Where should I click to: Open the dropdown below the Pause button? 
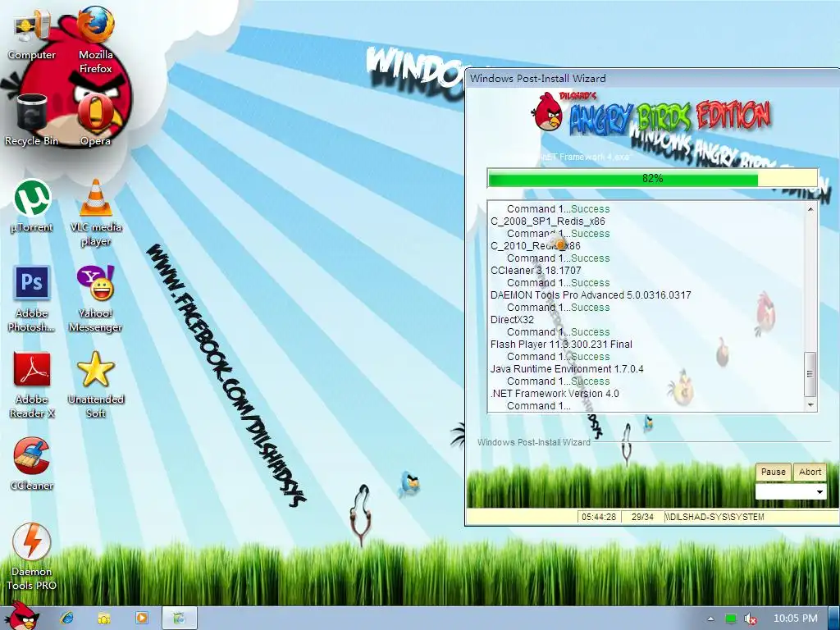791,492
